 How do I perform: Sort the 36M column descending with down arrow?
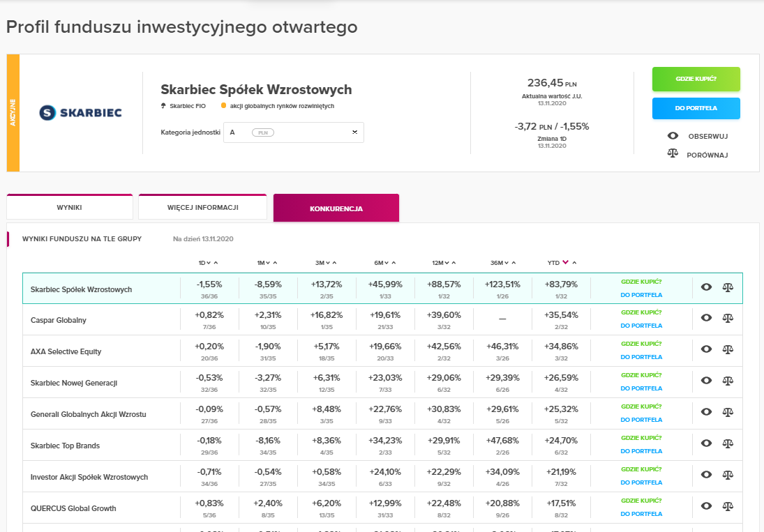click(x=507, y=263)
